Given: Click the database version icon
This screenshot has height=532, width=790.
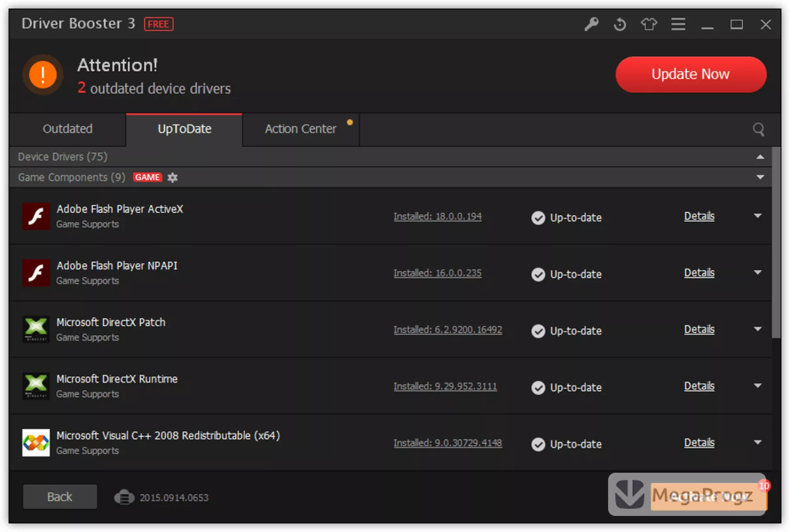Looking at the screenshot, I should point(124,497).
